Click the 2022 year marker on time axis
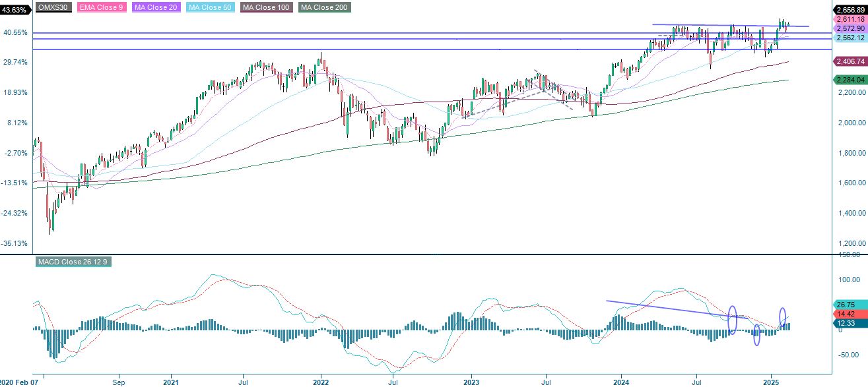 321,382
